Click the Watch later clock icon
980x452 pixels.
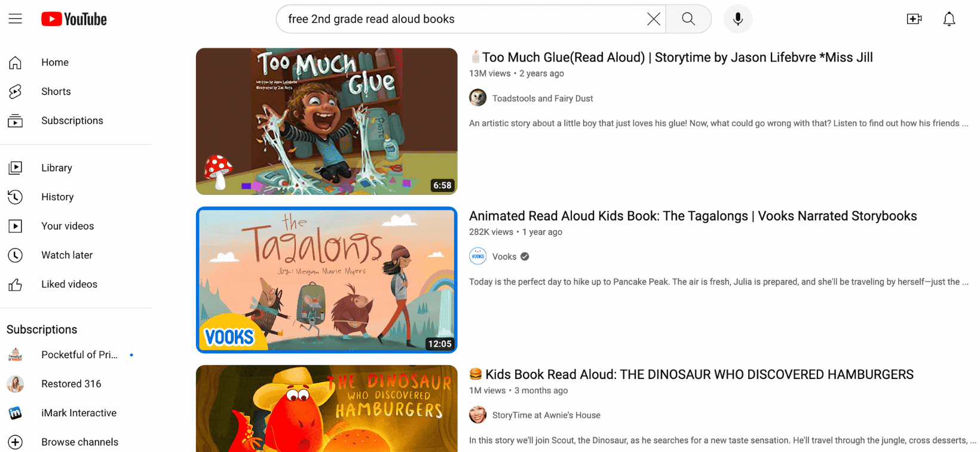coord(16,255)
